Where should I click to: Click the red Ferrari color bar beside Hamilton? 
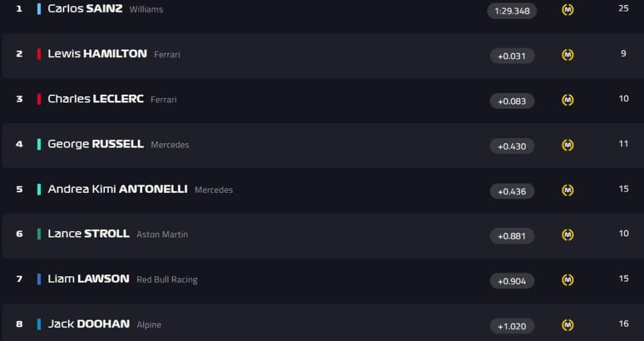39,54
